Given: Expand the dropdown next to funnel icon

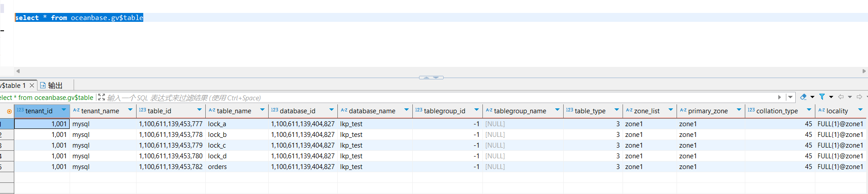Looking at the screenshot, I should [x=831, y=97].
